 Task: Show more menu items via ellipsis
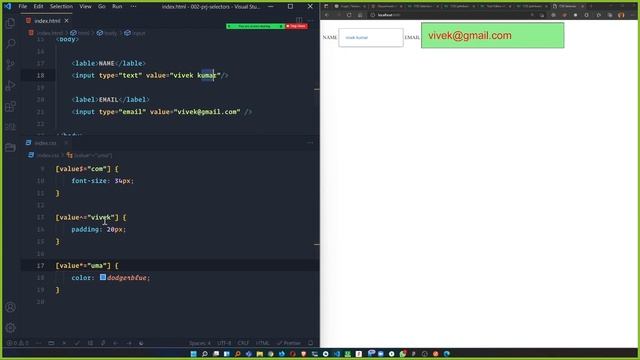133,7
